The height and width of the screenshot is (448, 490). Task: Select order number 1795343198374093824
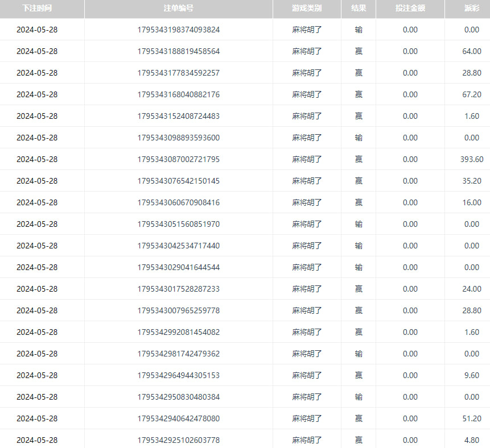(178, 30)
